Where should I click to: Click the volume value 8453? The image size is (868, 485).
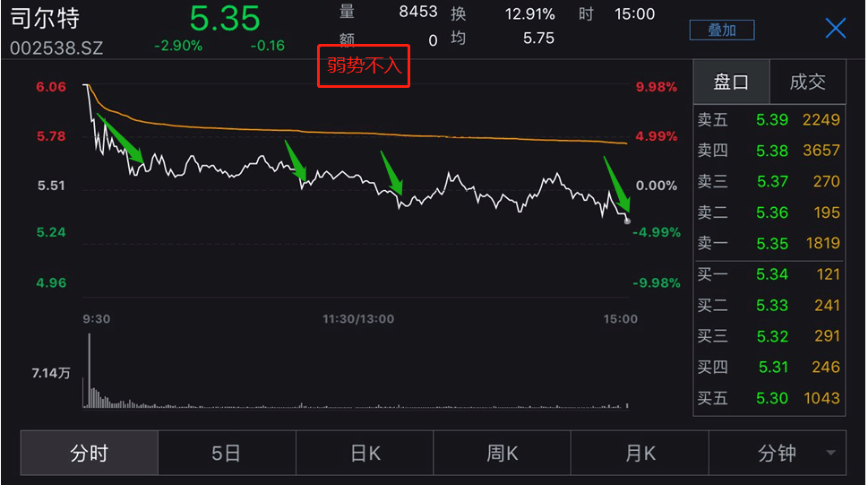point(418,12)
